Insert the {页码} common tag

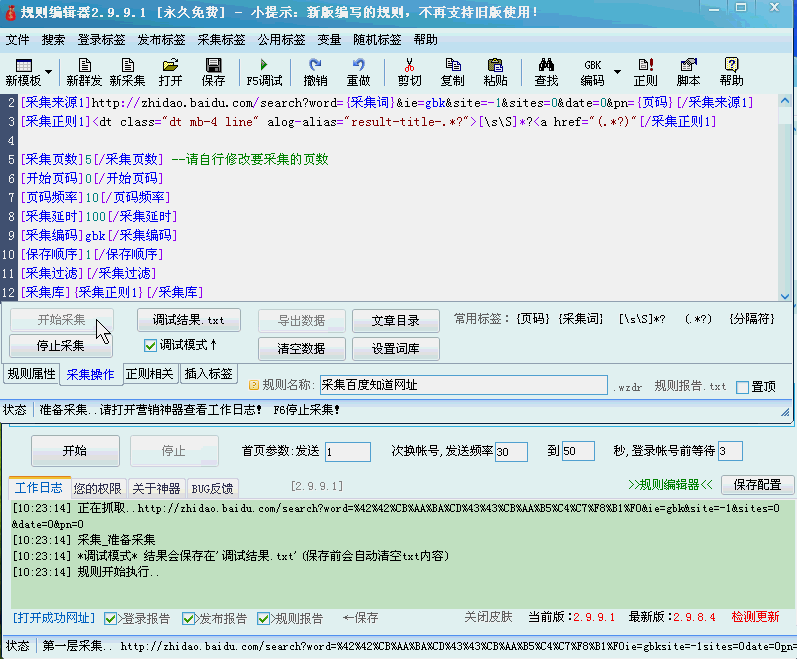(x=533, y=319)
